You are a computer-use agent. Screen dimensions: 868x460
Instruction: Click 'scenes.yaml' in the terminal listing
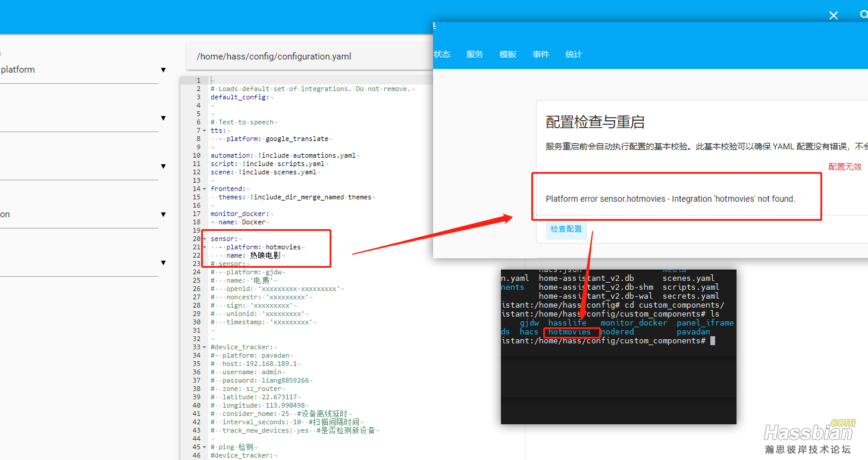coord(689,278)
